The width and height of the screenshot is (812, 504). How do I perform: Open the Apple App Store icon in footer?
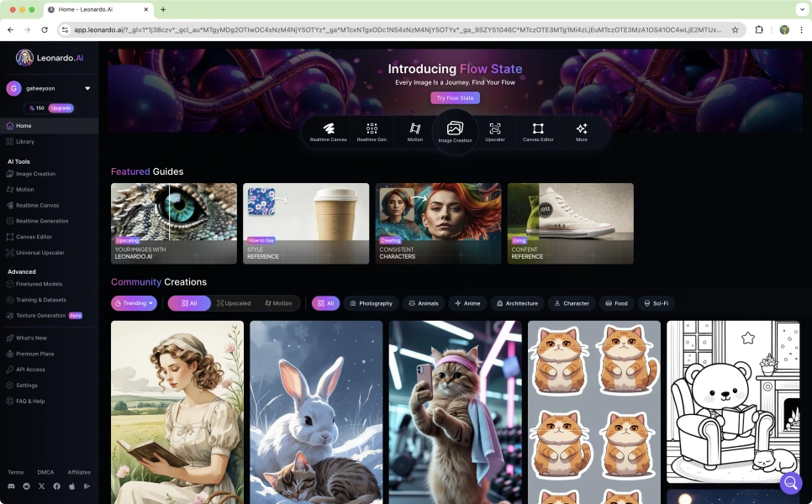click(x=72, y=486)
